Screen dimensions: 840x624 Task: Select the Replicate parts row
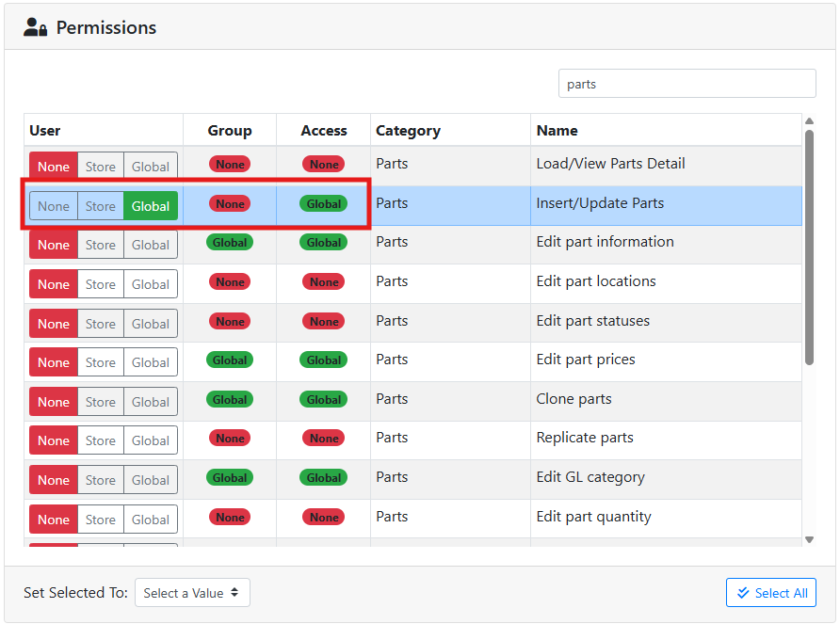click(585, 438)
